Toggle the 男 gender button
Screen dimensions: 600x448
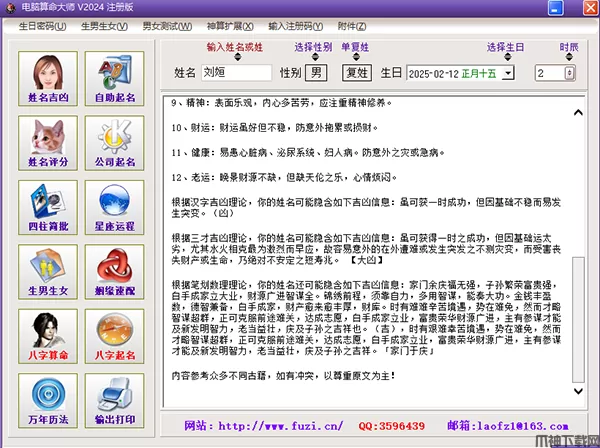pos(316,73)
